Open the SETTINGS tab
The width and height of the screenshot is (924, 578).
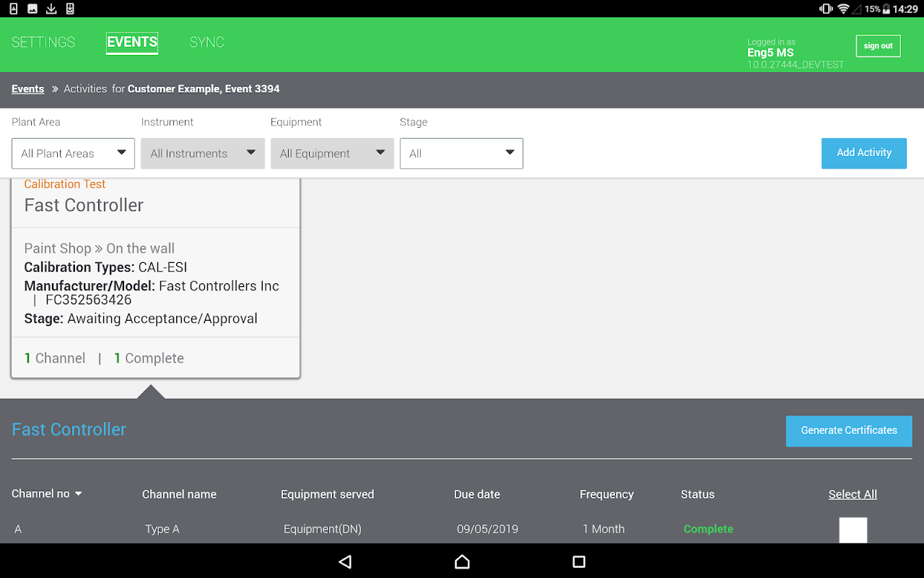(43, 43)
